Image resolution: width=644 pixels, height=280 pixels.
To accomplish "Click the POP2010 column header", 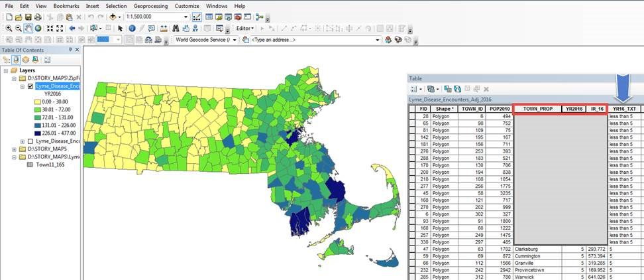I will [x=499, y=109].
